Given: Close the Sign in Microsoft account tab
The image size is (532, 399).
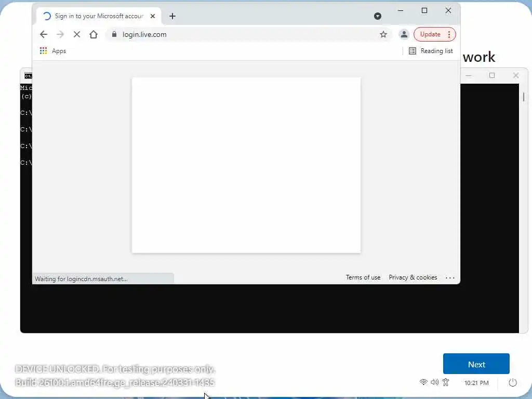Looking at the screenshot, I should (153, 16).
